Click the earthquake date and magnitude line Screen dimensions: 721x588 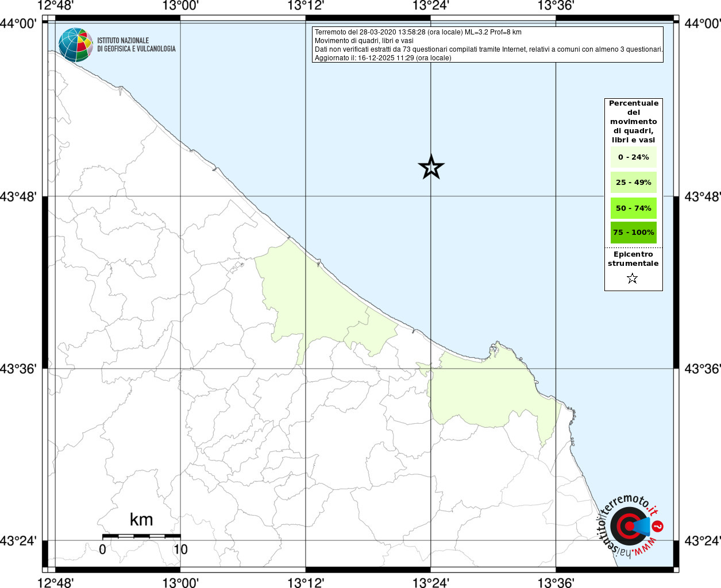pos(418,32)
